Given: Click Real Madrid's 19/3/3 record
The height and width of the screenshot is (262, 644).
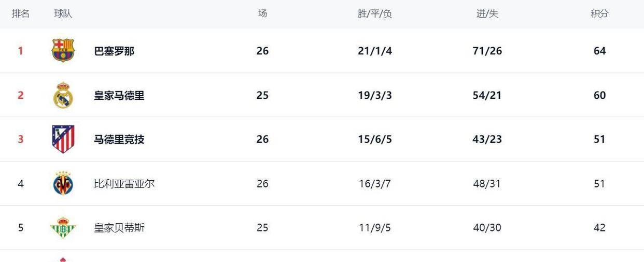Looking at the screenshot, I should (x=375, y=96).
